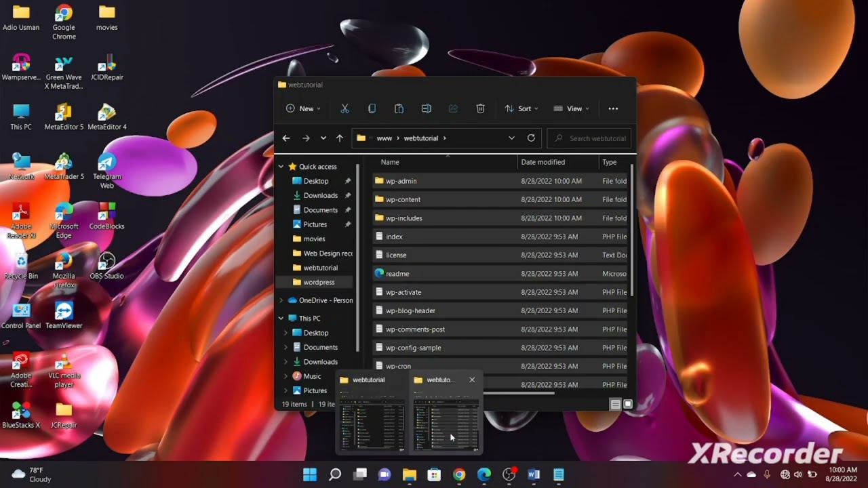Click the Paste icon in Explorer toolbar
868x488 pixels.
pyautogui.click(x=399, y=108)
